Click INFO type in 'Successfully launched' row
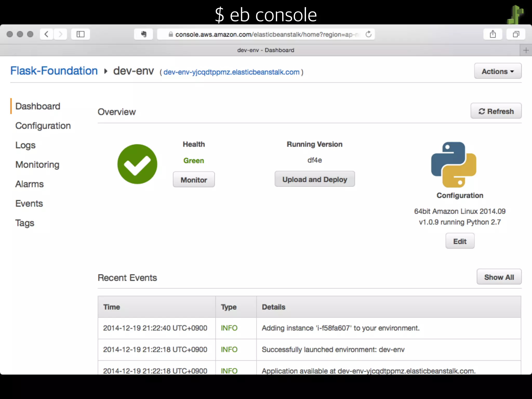 tap(229, 350)
